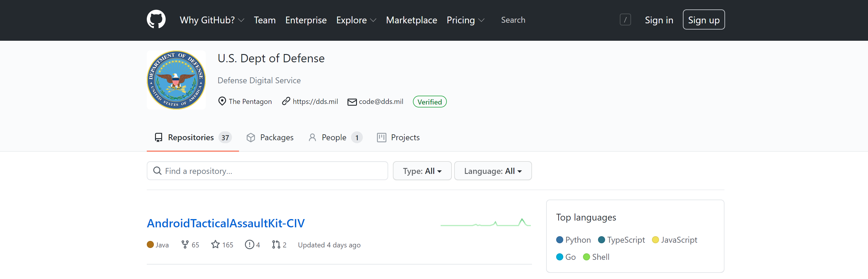Expand the Explore menu

356,20
